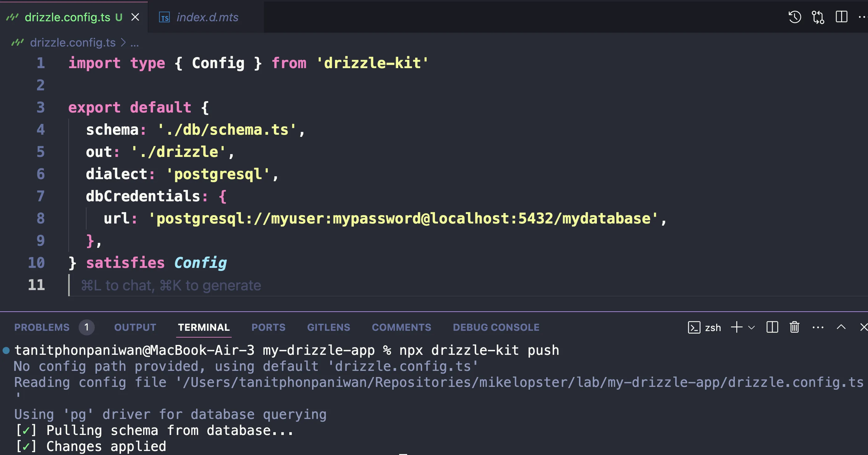
Task: Click the blue command status dot in terminal
Action: [x=6, y=350]
